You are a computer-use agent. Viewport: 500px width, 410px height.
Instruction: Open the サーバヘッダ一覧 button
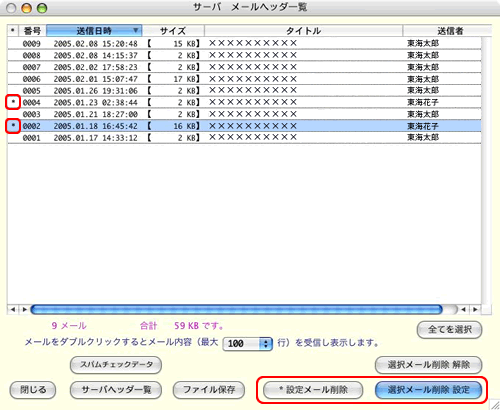tap(116, 390)
